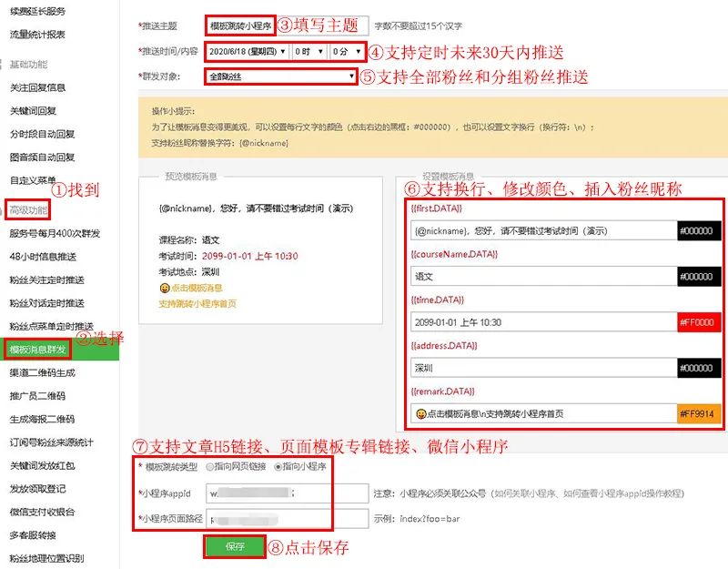Open 多客服转接 item
The height and width of the screenshot is (569, 728).
pos(33,535)
